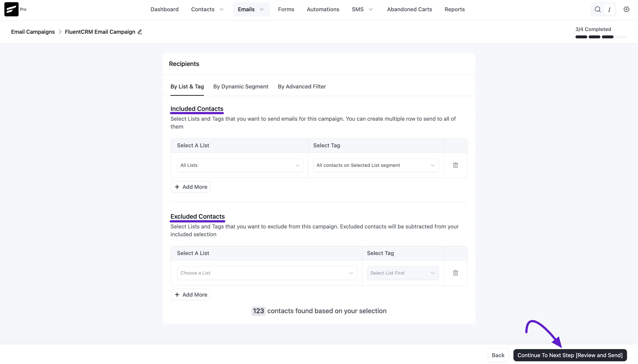The image size is (638, 364).
Task: Open the All contacts on Selected List segment dropdown
Action: [x=376, y=165]
